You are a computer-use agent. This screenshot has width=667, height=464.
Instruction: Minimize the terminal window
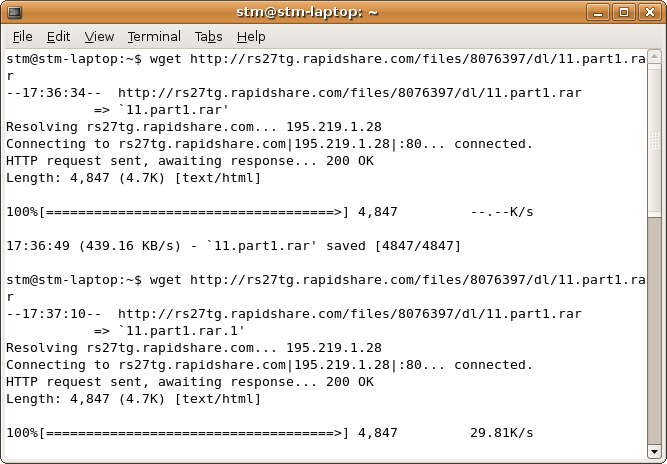(598, 12)
